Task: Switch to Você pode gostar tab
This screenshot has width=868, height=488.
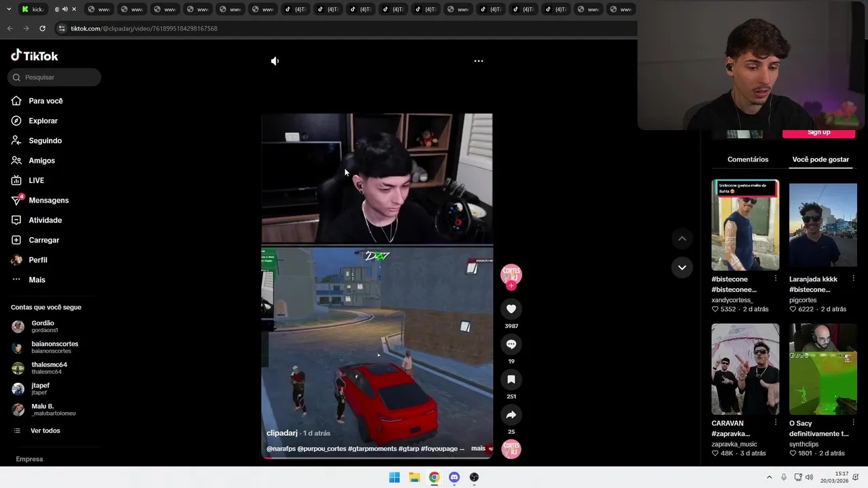Action: coord(821,159)
